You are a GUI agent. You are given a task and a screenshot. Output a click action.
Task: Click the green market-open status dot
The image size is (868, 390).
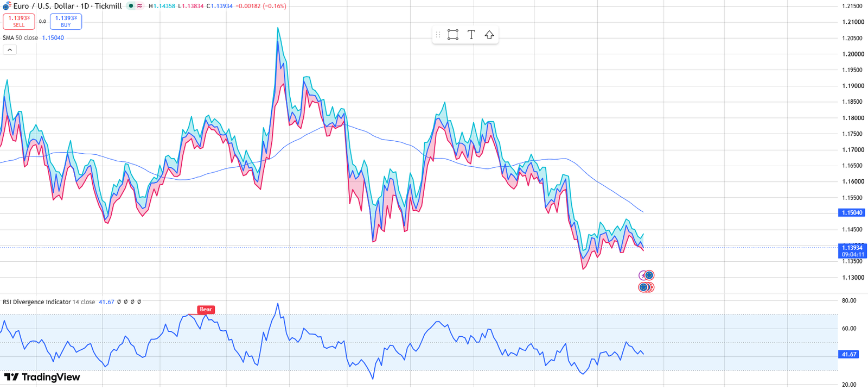point(131,6)
